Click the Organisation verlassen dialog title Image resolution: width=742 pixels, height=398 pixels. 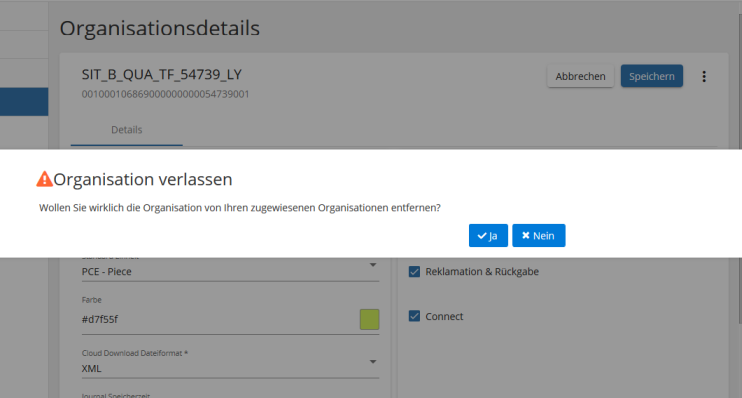pos(143,179)
